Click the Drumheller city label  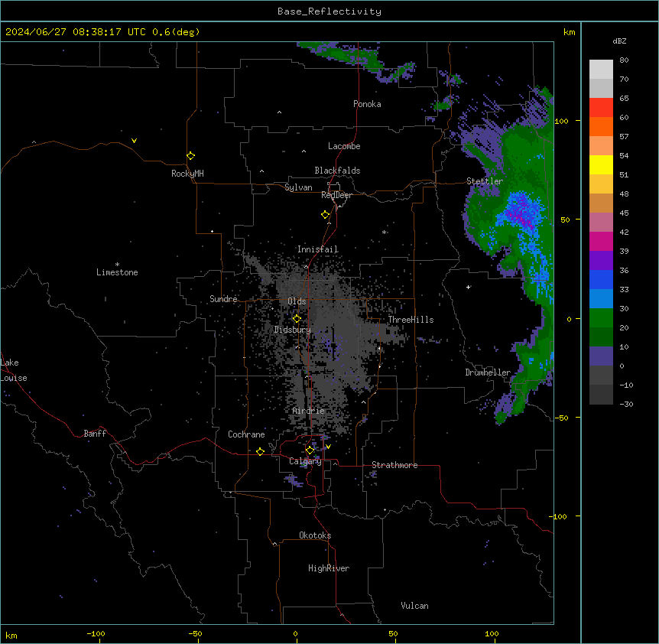(x=488, y=372)
